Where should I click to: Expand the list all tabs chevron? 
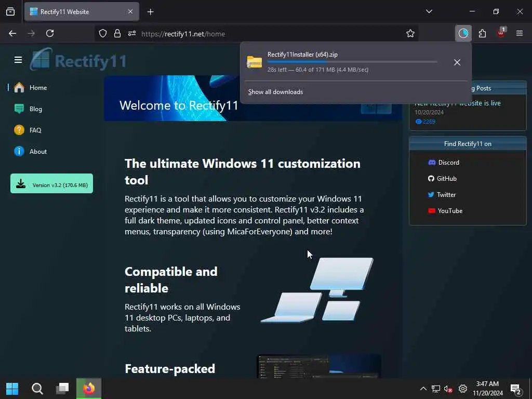click(429, 11)
